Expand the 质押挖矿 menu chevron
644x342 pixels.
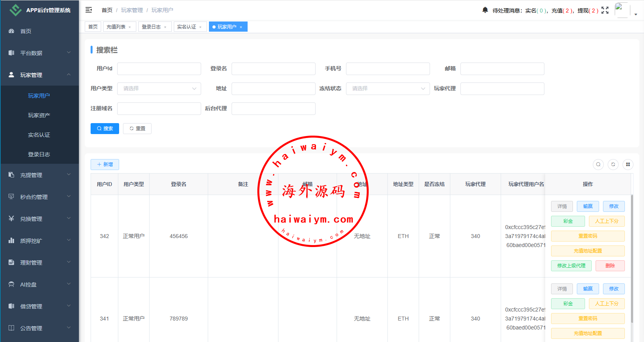click(69, 240)
